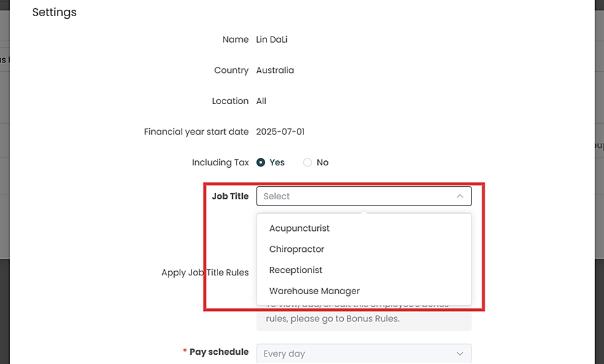Image resolution: width=604 pixels, height=364 pixels.
Task: Click the Job Title label
Action: pyautogui.click(x=230, y=196)
